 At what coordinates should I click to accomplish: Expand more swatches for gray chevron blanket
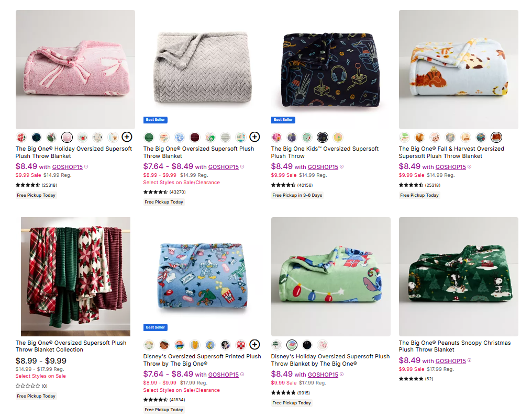click(x=254, y=137)
